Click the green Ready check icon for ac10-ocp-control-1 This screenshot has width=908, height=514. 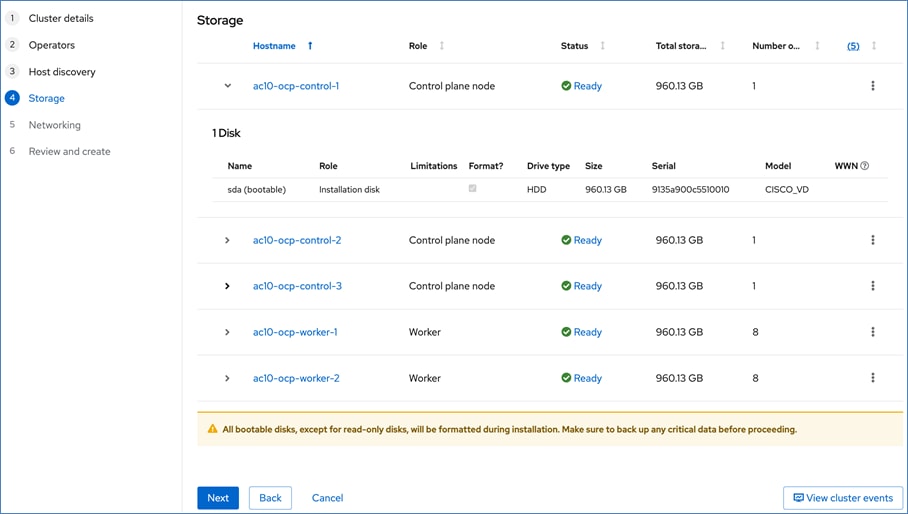click(566, 86)
